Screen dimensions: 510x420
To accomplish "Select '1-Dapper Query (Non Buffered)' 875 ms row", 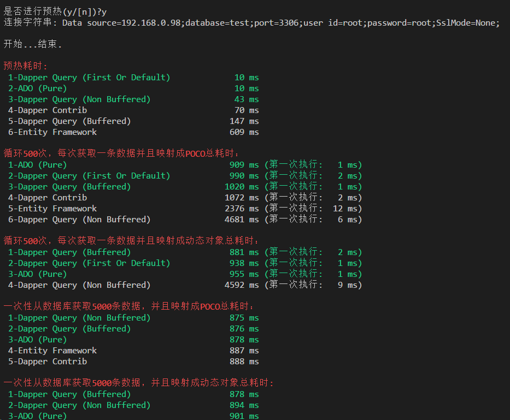I will [x=133, y=318].
